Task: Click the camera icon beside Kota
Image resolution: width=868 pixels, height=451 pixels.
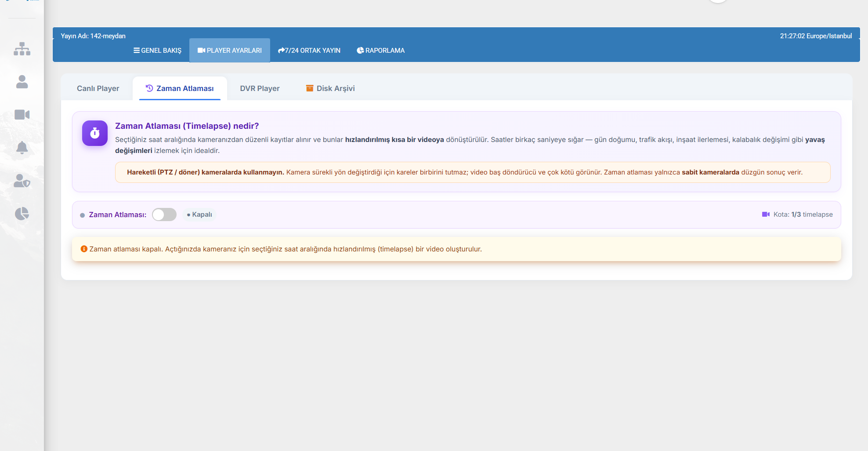Action: 766,215
